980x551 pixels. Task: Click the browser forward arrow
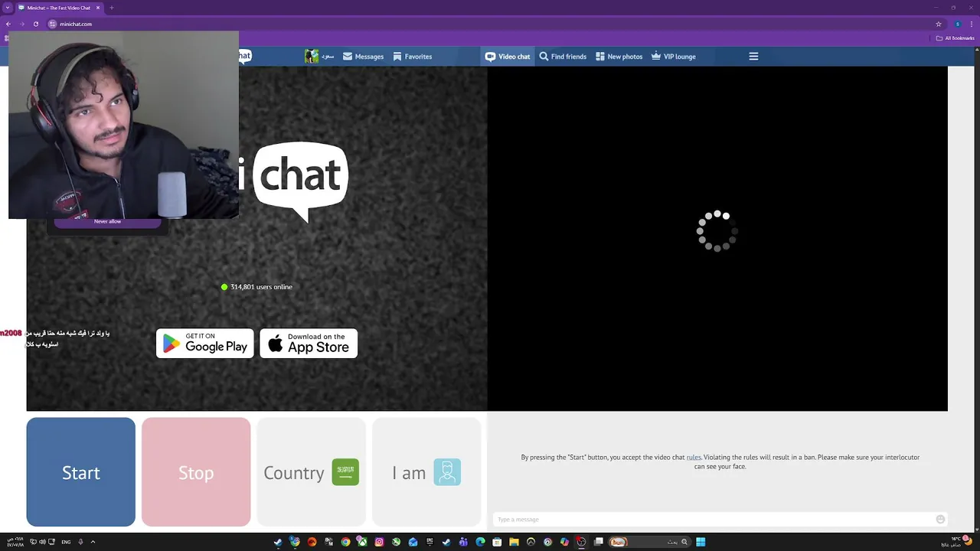tap(21, 24)
